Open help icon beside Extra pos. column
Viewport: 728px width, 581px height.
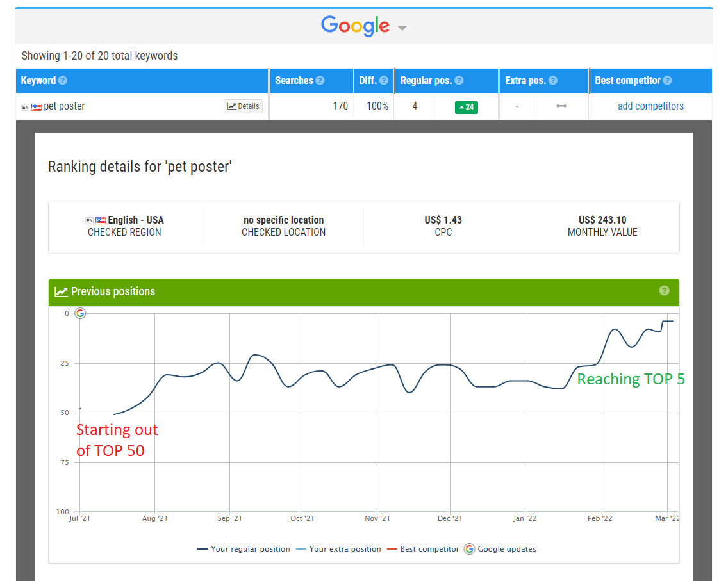552,80
